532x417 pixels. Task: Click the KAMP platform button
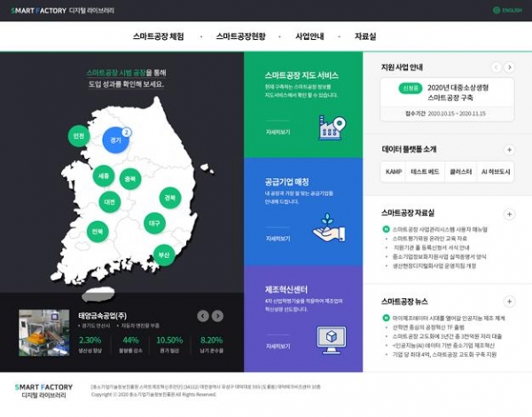(x=392, y=170)
